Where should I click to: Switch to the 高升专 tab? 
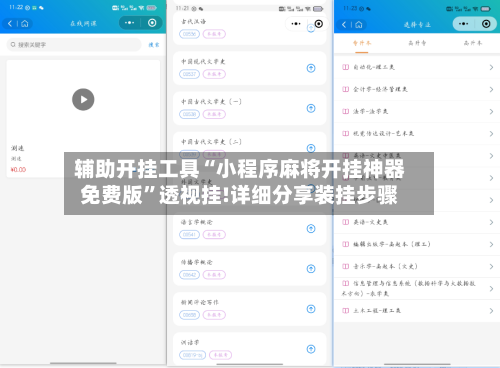click(417, 43)
